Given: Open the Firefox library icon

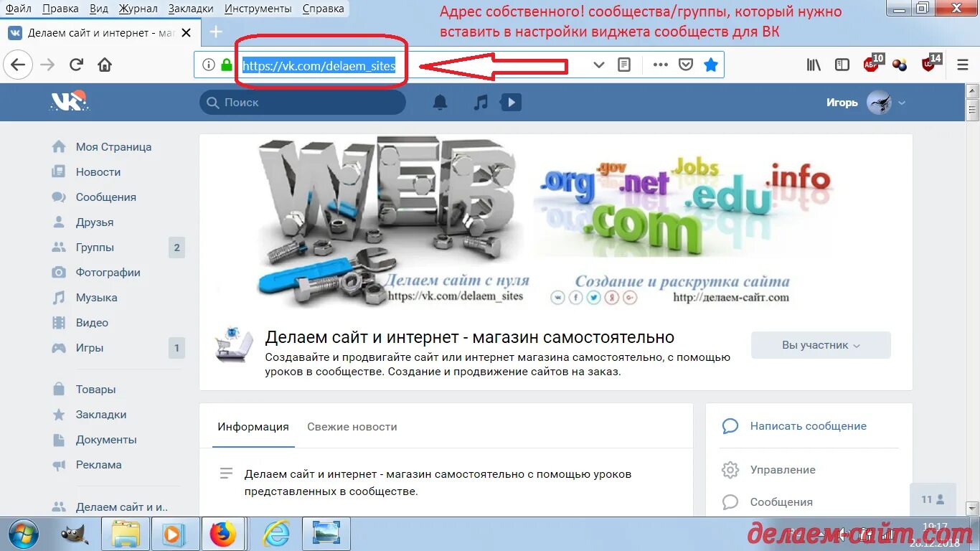Looking at the screenshot, I should point(814,65).
